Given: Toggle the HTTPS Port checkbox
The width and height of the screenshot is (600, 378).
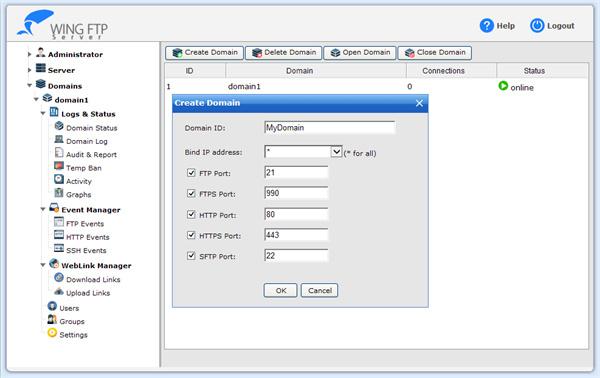Looking at the screenshot, I should click(191, 235).
